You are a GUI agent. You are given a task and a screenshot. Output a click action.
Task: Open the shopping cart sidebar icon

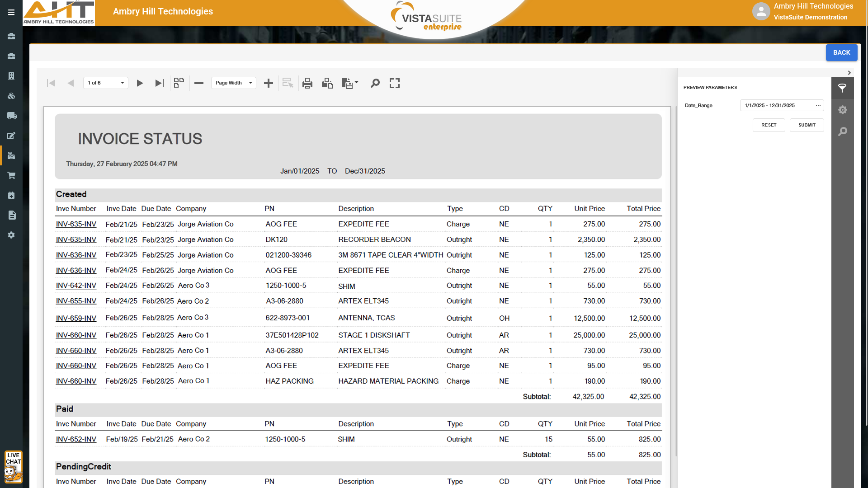[x=11, y=175]
